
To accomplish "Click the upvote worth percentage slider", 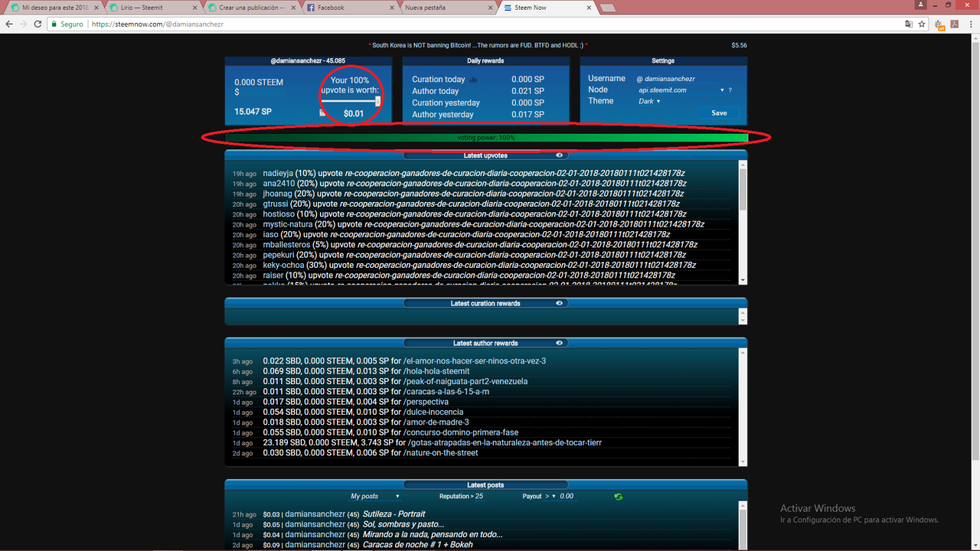I will coord(350,101).
